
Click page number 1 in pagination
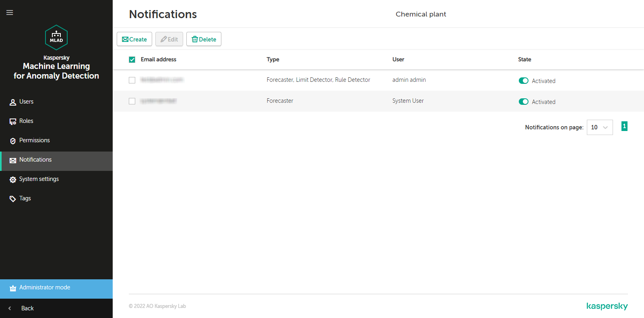(624, 126)
